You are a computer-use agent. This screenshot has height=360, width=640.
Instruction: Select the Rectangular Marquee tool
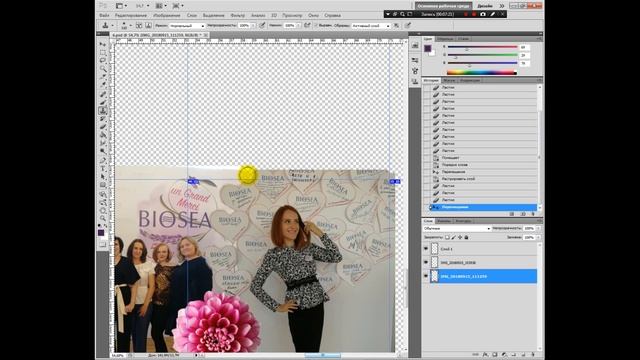102,53
